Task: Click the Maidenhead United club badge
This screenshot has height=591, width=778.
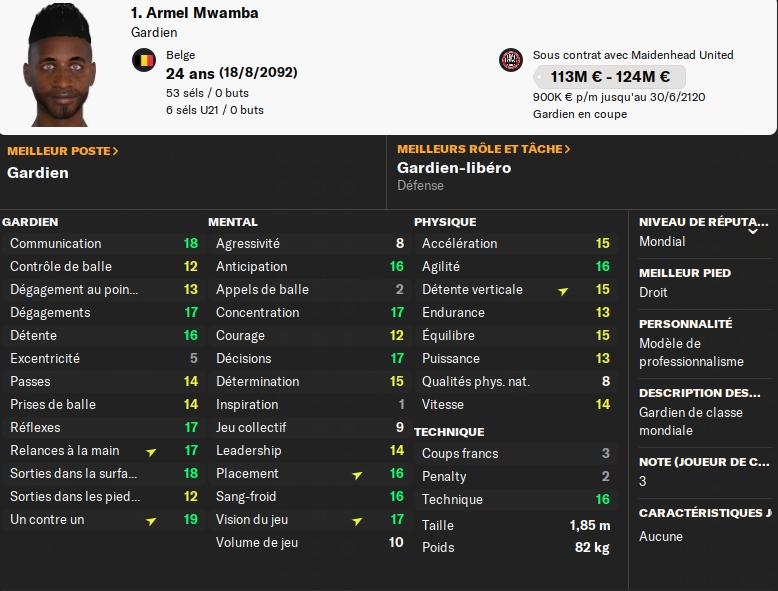Action: 511,60
